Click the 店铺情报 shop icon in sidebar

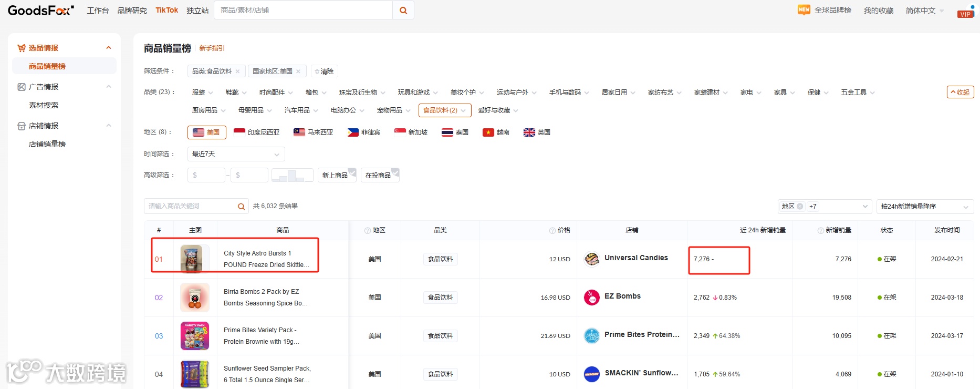[22, 126]
